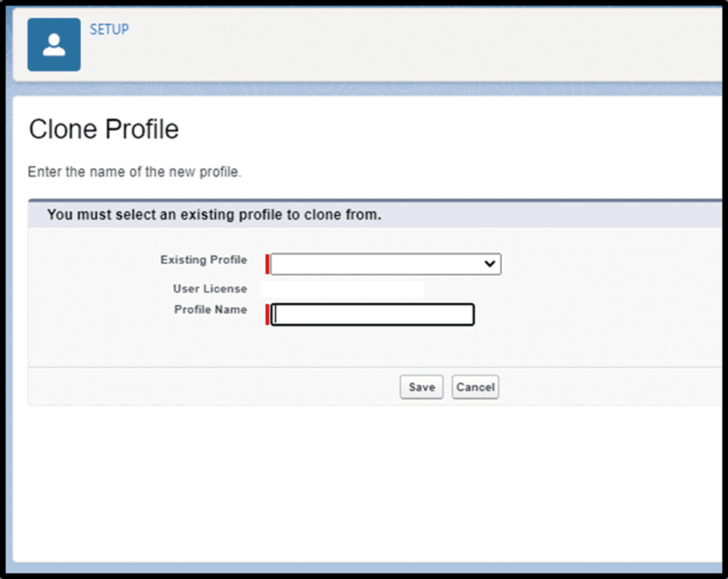Click the Setup user profile icon

(54, 45)
